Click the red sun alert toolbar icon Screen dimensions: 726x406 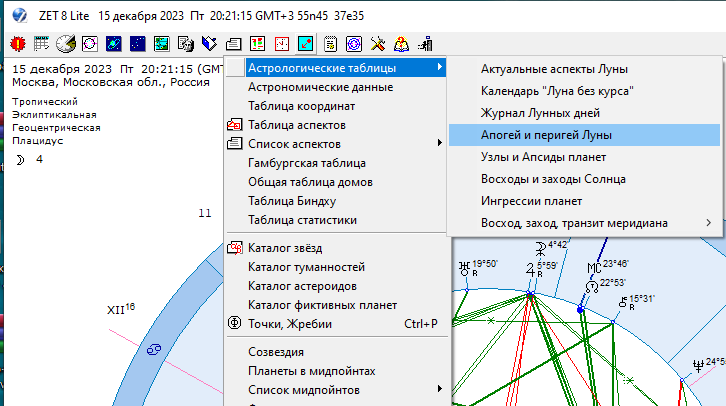[18, 44]
